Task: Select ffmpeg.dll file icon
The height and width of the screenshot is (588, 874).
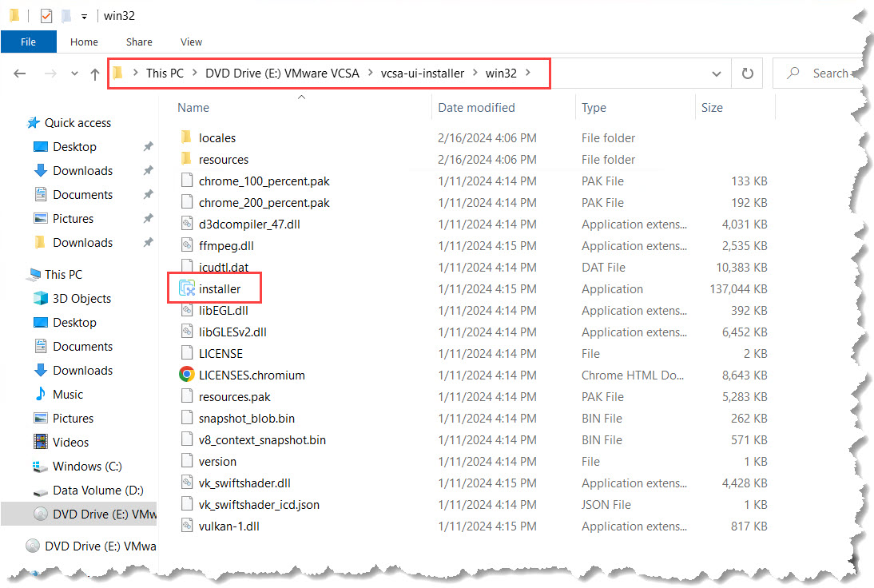Action: point(187,245)
